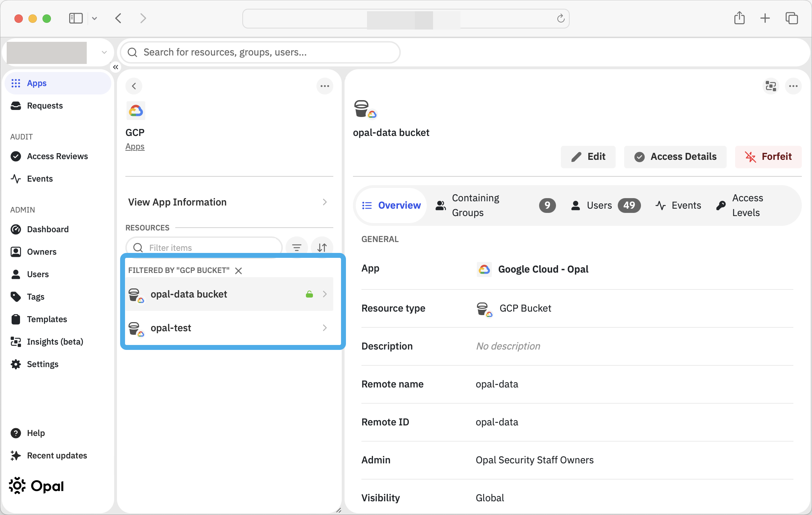This screenshot has height=515, width=812.
Task: Go forward in Safari history
Action: 143,18
